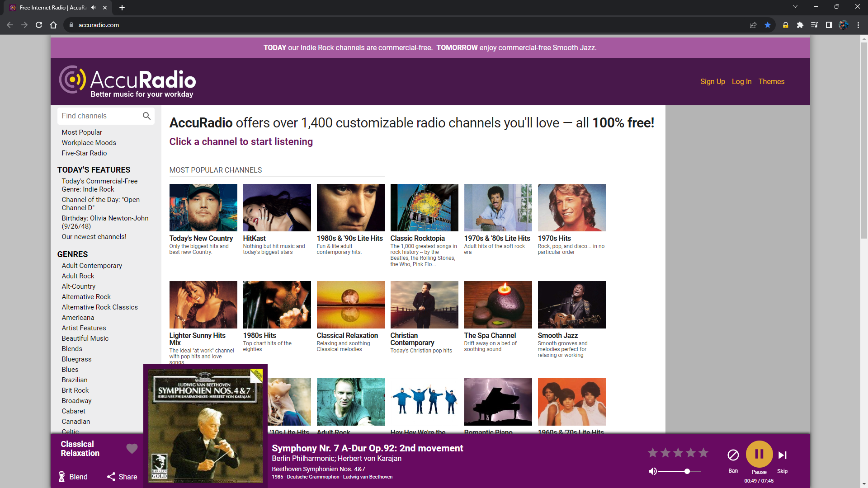Bookmark star icon in the address bar

point(768,25)
